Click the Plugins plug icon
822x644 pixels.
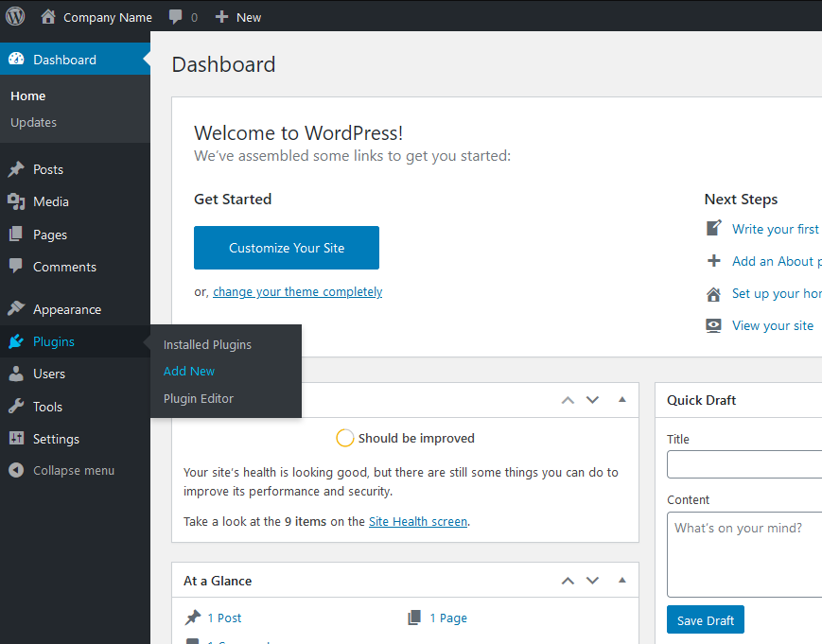[16, 341]
